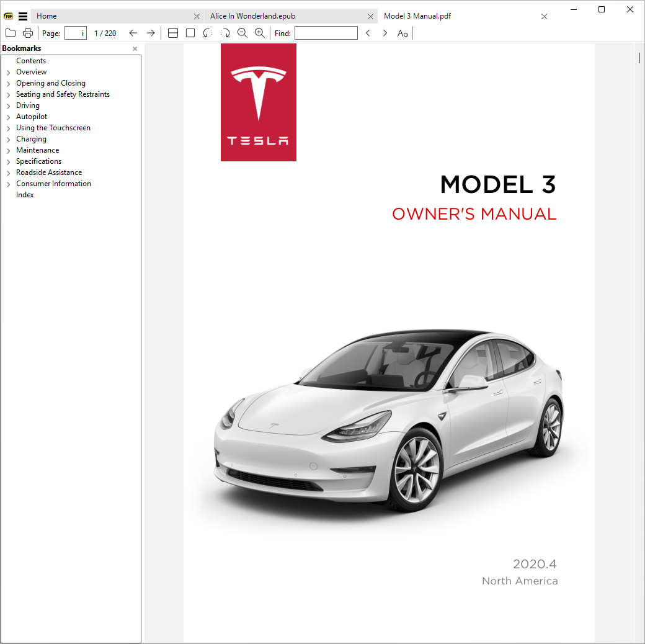Click the document vertical scrollbar thumb
Viewport: 645px width, 644px height.
pyautogui.click(x=639, y=58)
